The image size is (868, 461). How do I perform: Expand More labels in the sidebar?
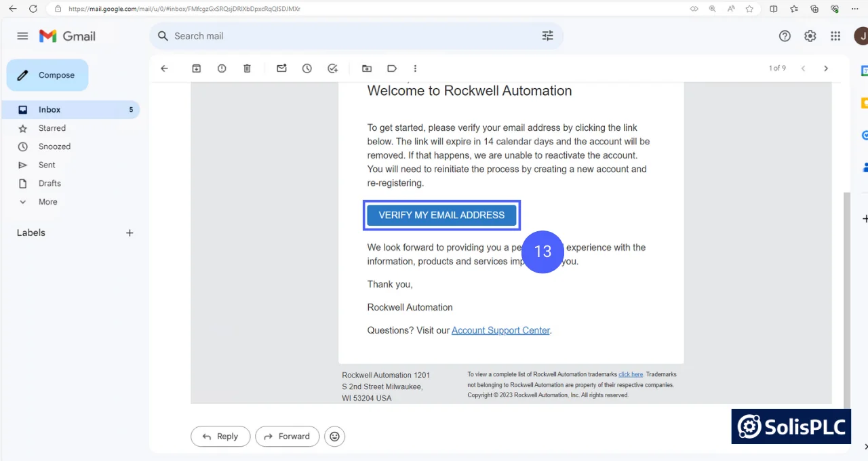[47, 201]
